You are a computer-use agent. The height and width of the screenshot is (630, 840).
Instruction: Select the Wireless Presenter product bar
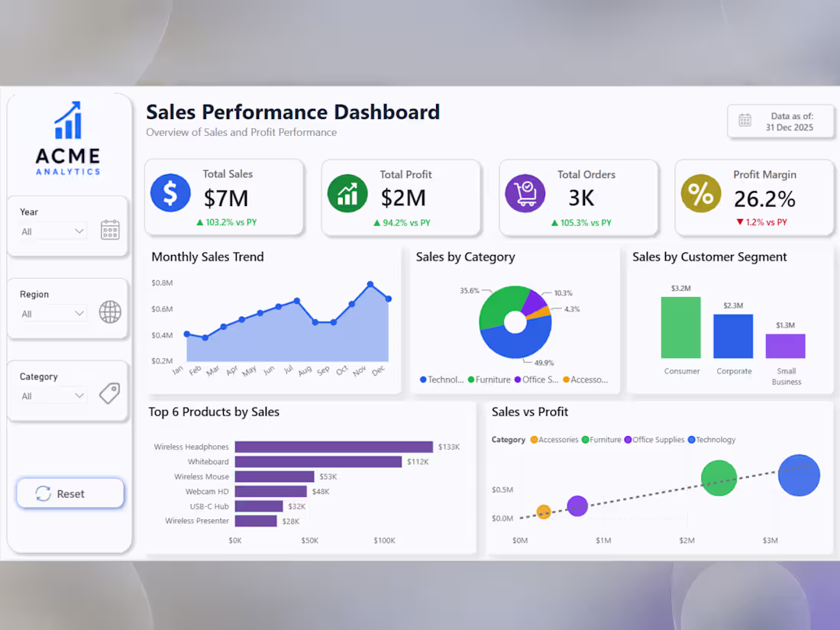tap(256, 521)
